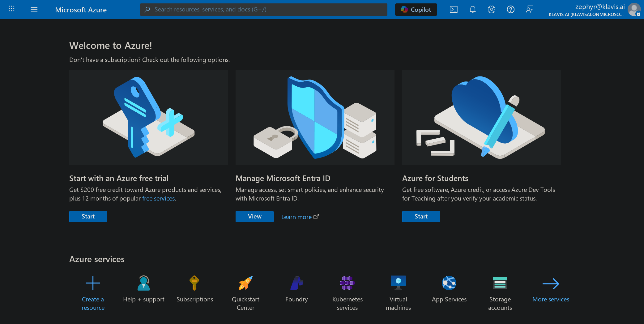
Task: Select the Subscriptions service
Action: point(194,291)
